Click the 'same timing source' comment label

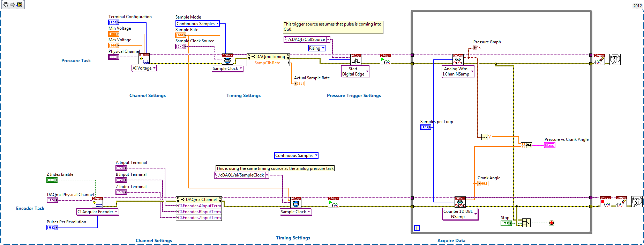275,168
